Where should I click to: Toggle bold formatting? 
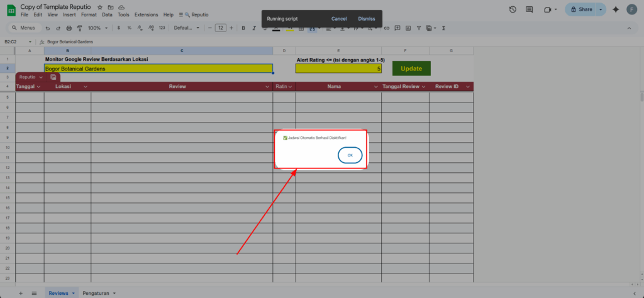click(243, 28)
